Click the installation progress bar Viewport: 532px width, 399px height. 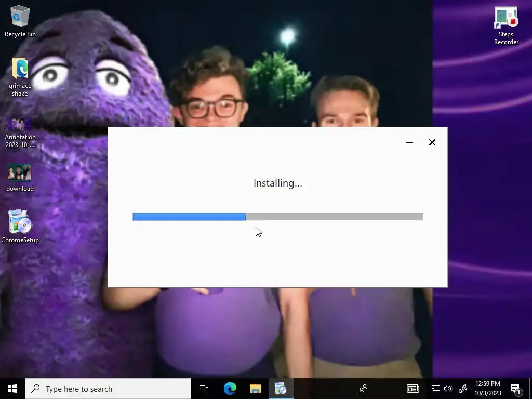(x=278, y=217)
